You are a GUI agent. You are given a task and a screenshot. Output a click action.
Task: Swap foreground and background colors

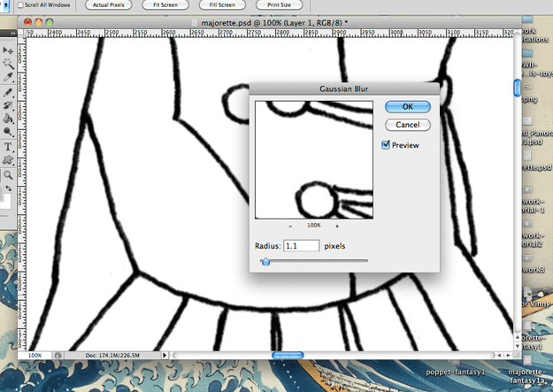[9, 188]
